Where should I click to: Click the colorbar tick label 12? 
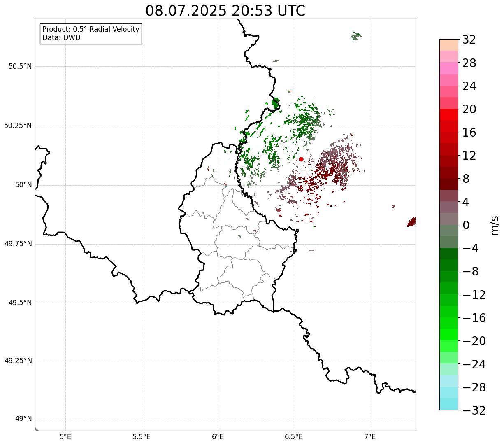[x=469, y=156]
